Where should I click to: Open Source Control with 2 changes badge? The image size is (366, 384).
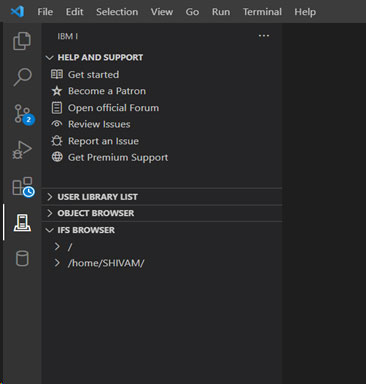[x=23, y=114]
